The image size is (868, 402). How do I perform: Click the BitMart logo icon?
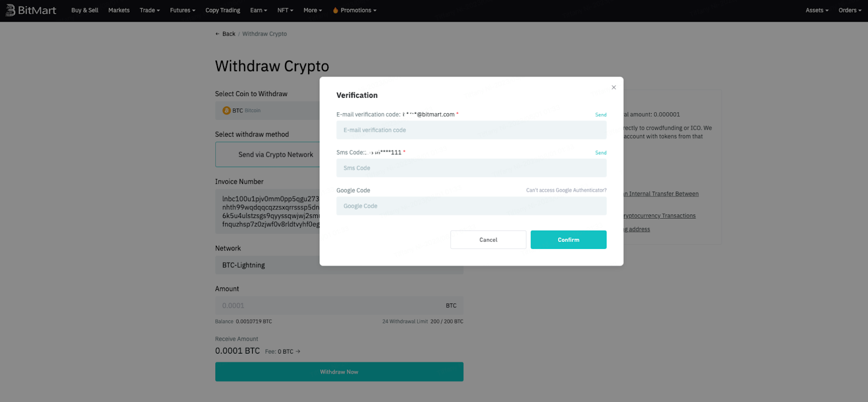click(x=10, y=10)
